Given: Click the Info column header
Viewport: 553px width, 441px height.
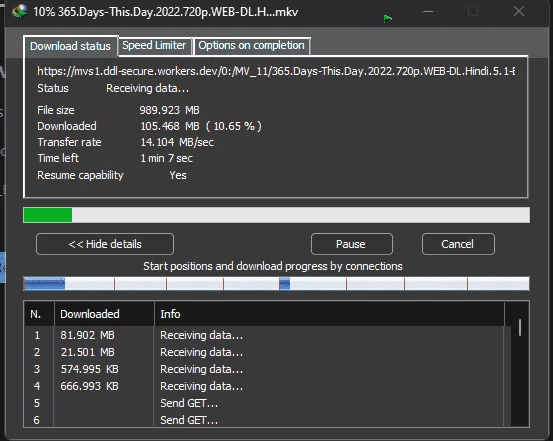Looking at the screenshot, I should pyautogui.click(x=329, y=314).
